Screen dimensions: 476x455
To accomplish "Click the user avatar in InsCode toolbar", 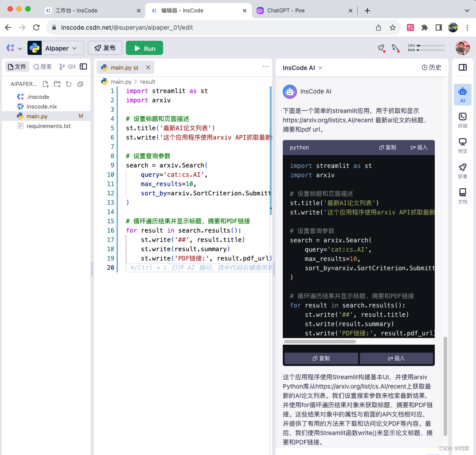I will (462, 48).
